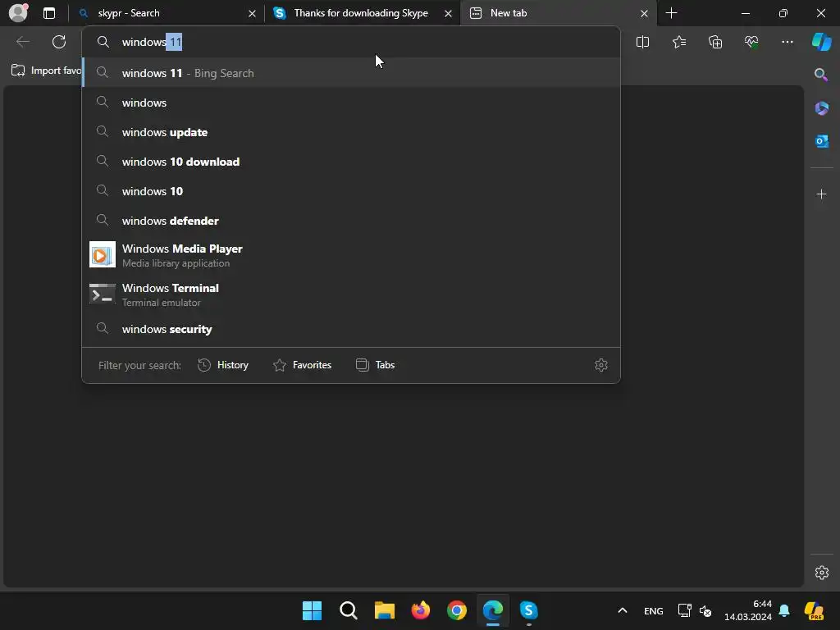840x630 pixels.
Task: Choose windows 11 Bing Search suggestion
Action: (x=351, y=73)
